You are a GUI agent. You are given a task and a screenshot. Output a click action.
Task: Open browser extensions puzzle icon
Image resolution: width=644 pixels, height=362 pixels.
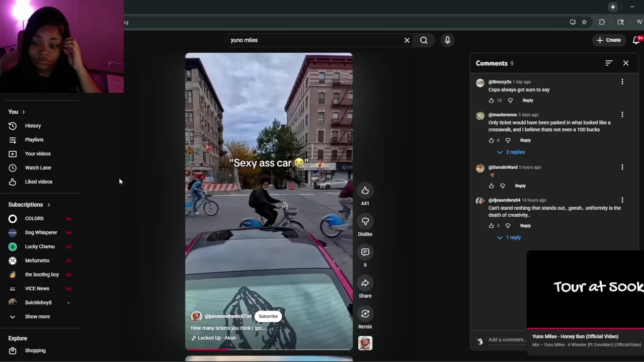[602, 22]
